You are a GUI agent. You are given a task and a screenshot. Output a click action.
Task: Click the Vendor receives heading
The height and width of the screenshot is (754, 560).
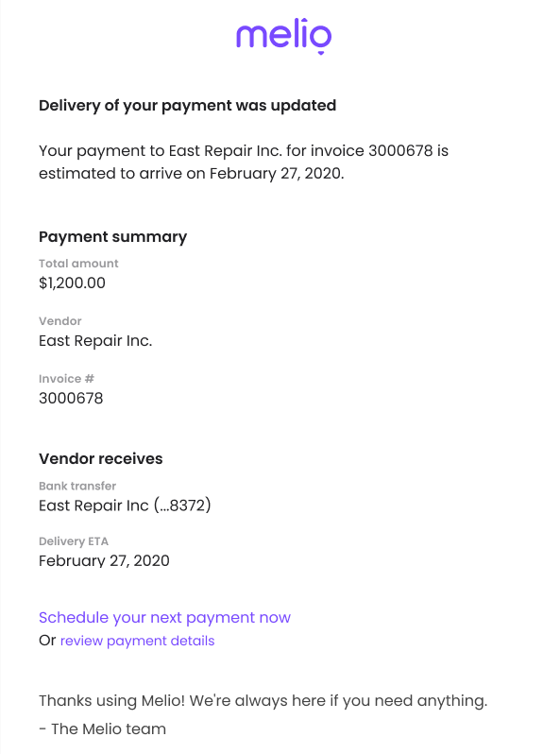click(x=100, y=459)
